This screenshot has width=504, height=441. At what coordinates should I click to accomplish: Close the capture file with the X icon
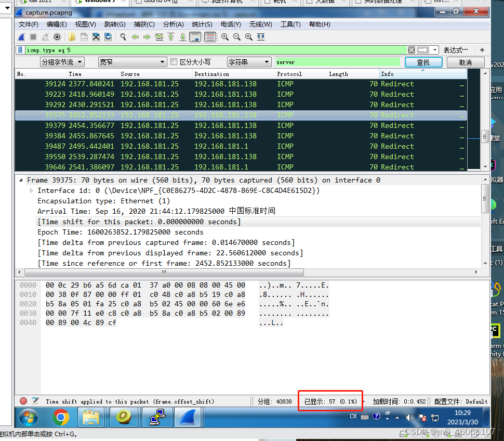coord(96,37)
